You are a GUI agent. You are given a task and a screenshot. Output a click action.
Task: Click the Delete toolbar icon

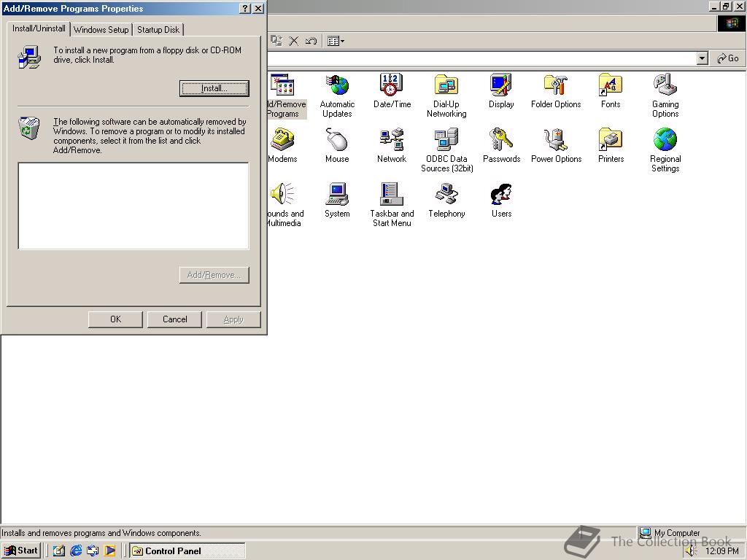coord(294,41)
